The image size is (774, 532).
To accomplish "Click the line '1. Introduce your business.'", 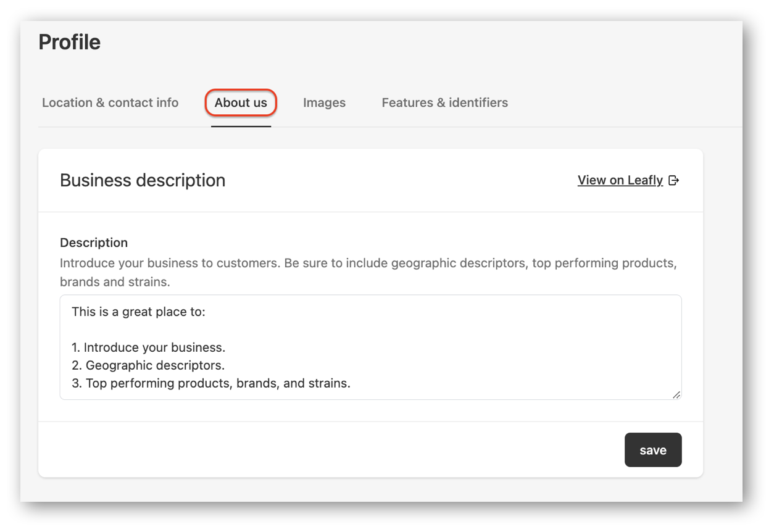I will [148, 347].
